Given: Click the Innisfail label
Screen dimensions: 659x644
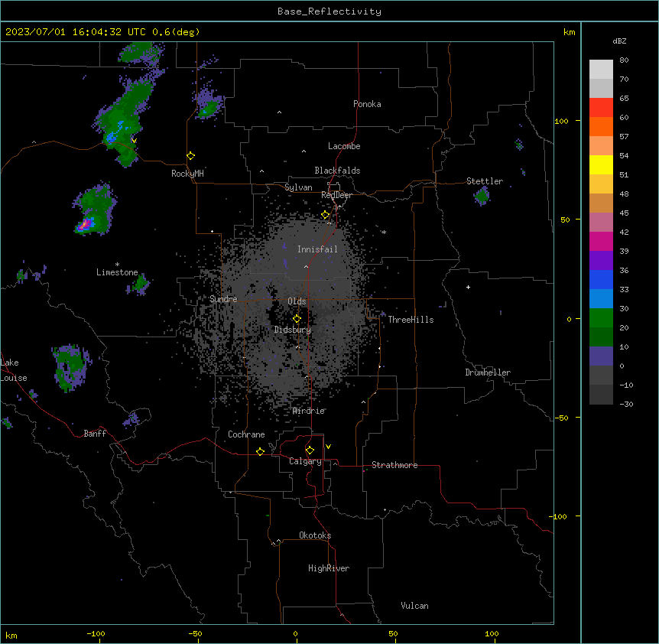Looking at the screenshot, I should [x=317, y=249].
